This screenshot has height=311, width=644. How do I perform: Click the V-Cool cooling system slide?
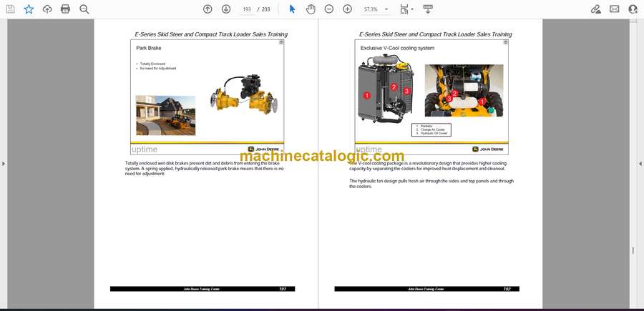point(431,97)
